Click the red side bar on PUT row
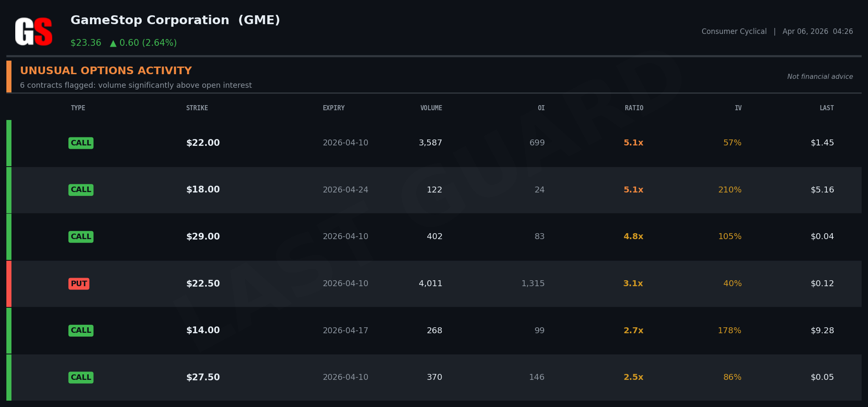The image size is (868, 407). [9, 284]
